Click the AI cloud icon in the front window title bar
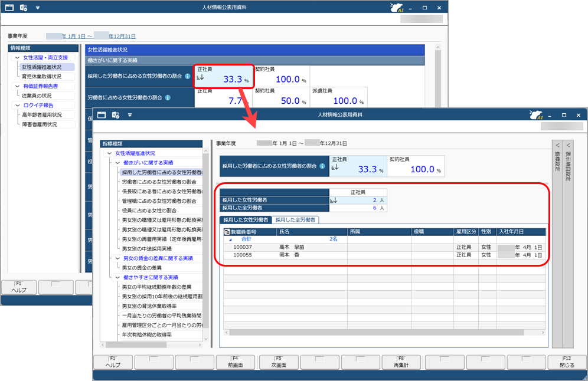Viewport: 588px width, 381px height. pyautogui.click(x=536, y=114)
